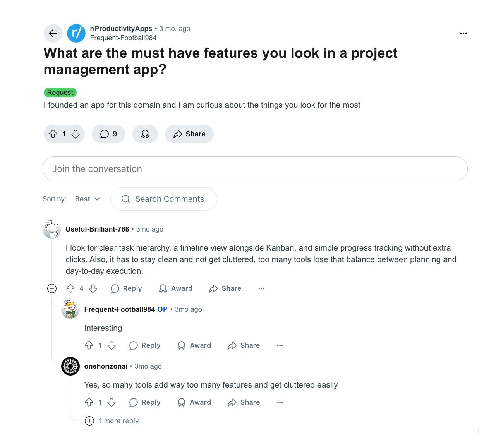This screenshot has height=448, width=496.
Task: Click the r/ProductivityApps subreddit avatar
Action: [76, 33]
